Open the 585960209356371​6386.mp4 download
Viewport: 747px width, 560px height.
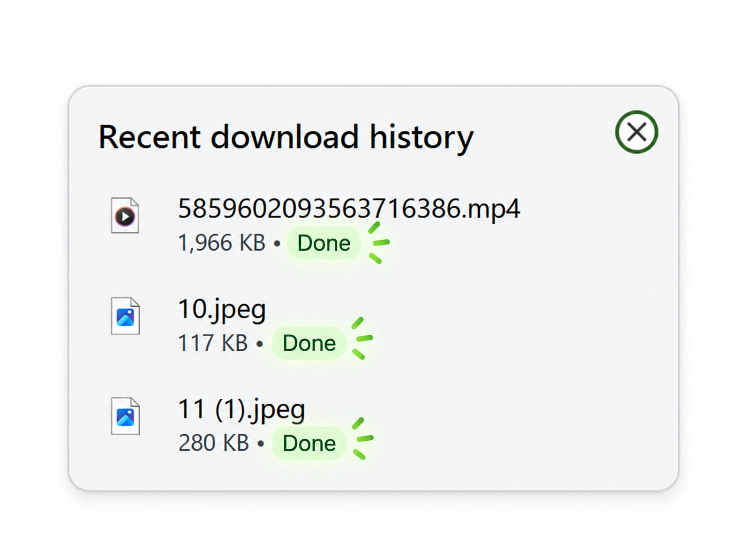tap(349, 209)
